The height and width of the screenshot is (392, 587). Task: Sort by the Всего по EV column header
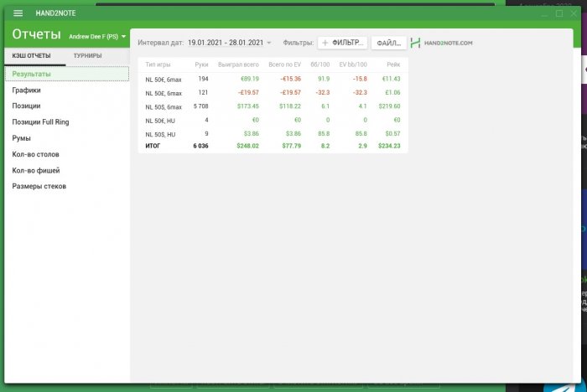284,64
